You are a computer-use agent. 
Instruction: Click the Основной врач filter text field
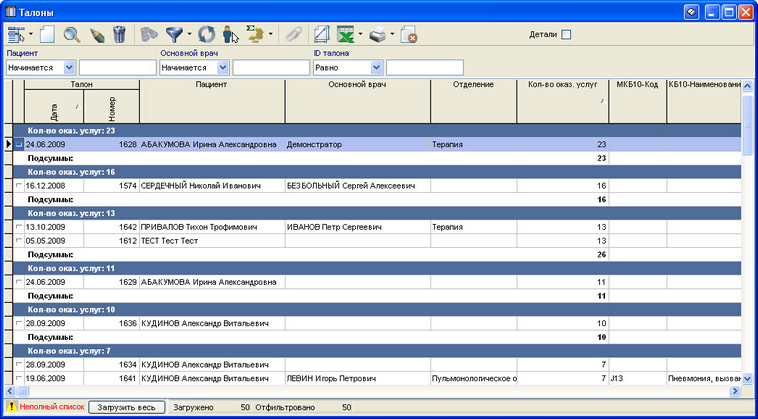[271, 68]
